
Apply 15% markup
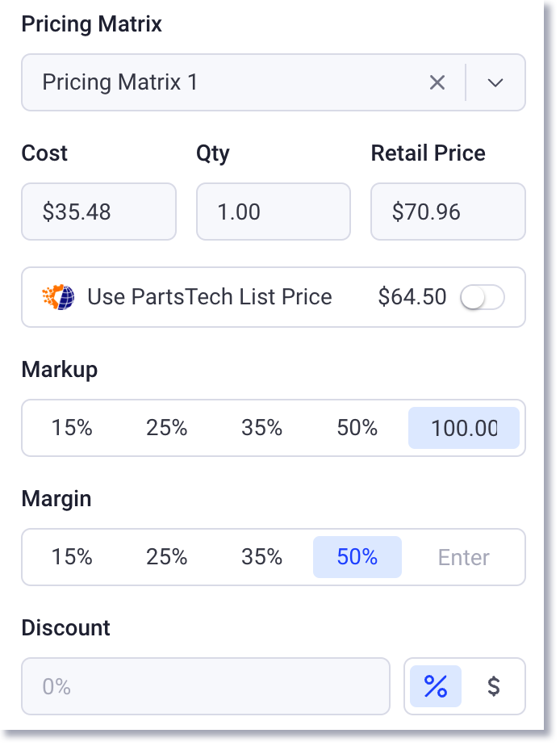coord(73,428)
